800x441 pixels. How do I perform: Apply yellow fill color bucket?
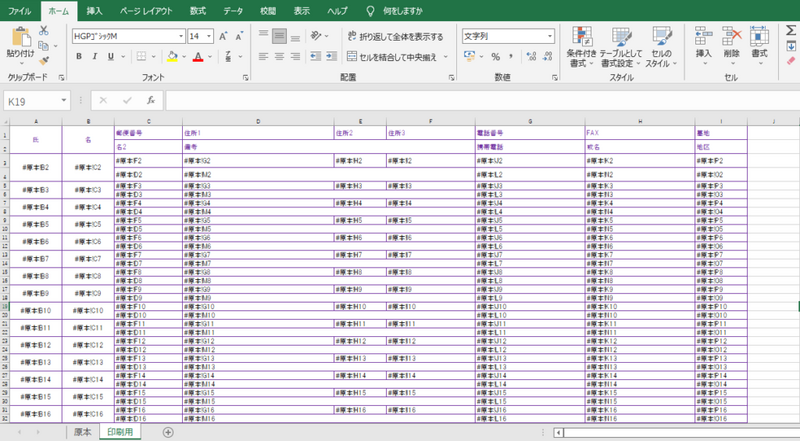(x=172, y=57)
